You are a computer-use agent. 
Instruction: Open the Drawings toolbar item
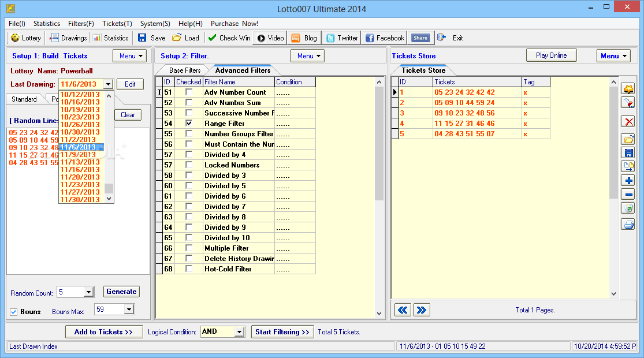click(68, 38)
